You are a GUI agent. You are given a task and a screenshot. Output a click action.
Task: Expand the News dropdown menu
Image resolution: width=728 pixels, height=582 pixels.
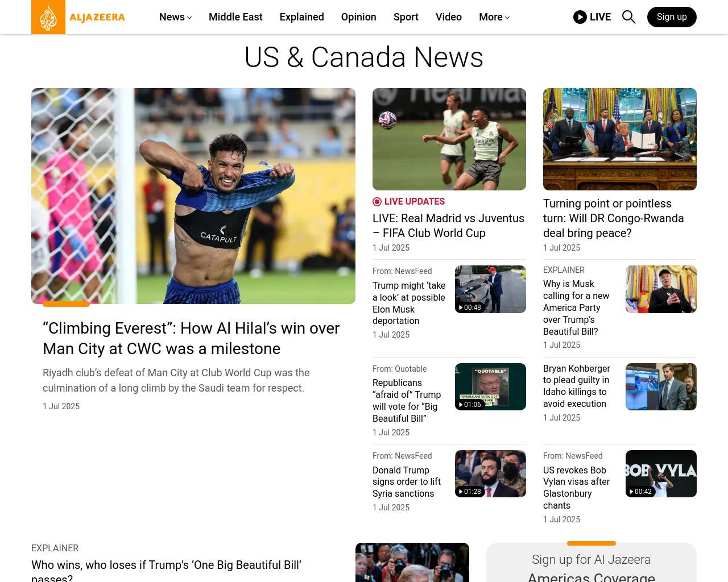pos(175,17)
